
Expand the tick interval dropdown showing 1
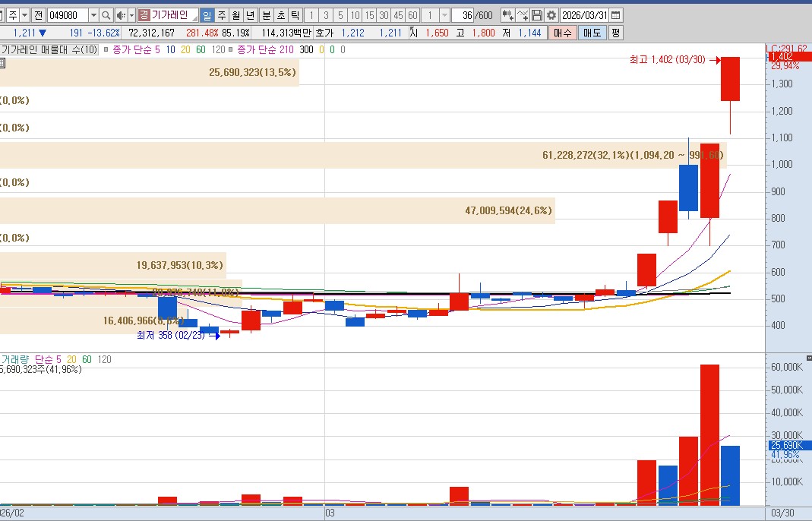click(x=444, y=15)
